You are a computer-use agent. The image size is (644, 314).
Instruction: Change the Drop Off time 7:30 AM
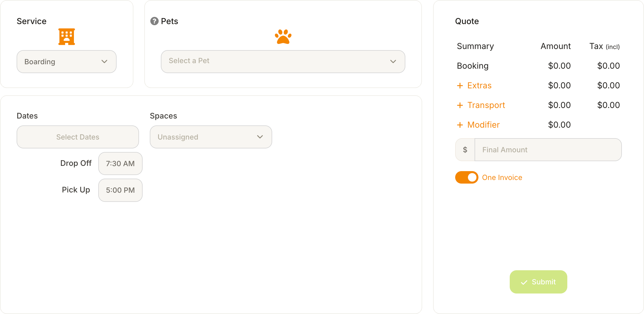120,163
